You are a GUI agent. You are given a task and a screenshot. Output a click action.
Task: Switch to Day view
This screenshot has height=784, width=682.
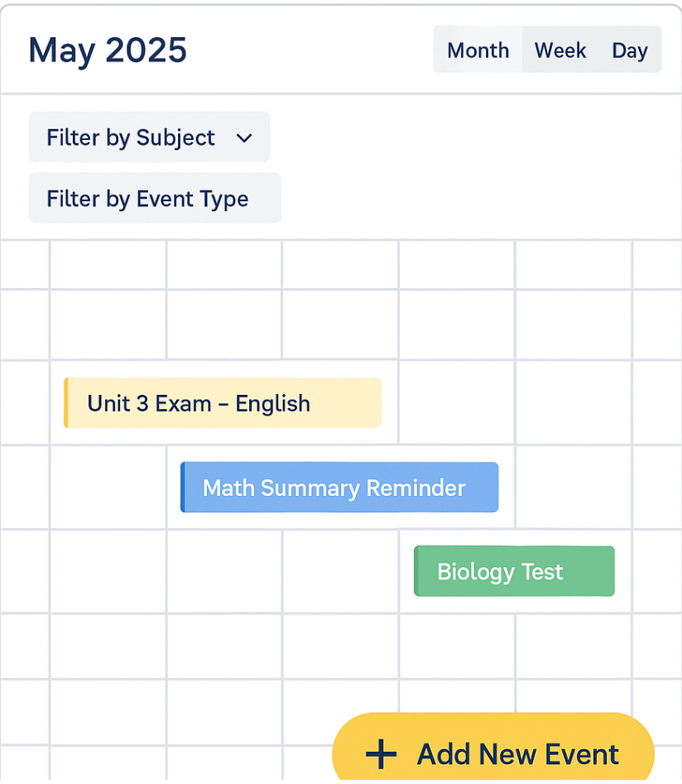point(629,51)
